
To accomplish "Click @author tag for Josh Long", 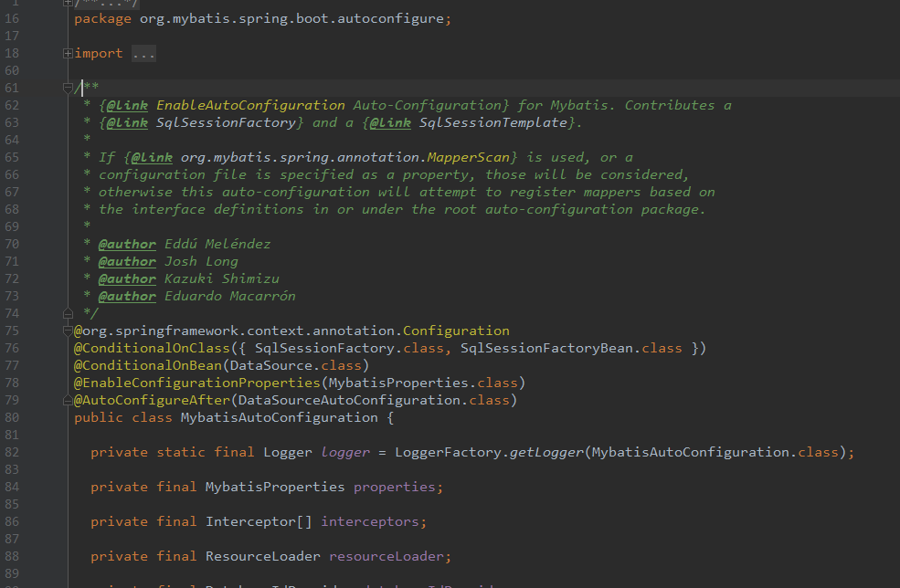I will (x=127, y=262).
